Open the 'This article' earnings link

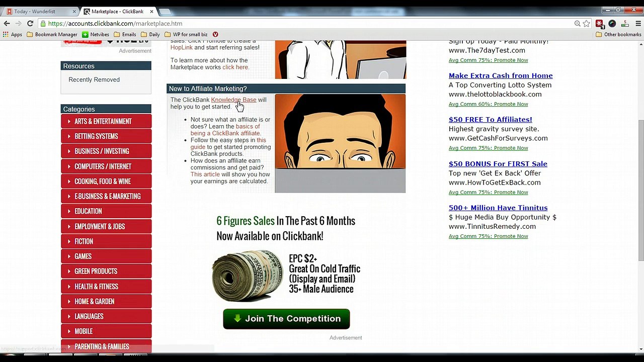point(205,174)
